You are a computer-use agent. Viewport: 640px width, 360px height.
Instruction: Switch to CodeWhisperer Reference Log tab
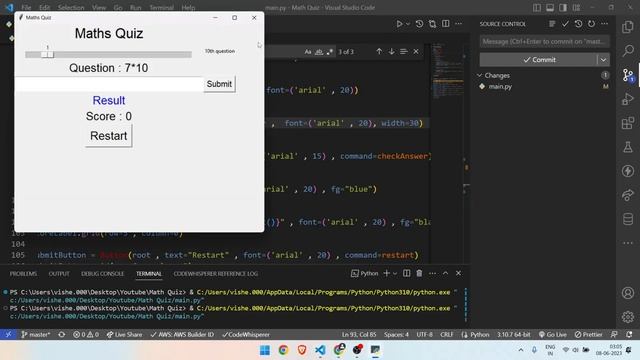[216, 273]
